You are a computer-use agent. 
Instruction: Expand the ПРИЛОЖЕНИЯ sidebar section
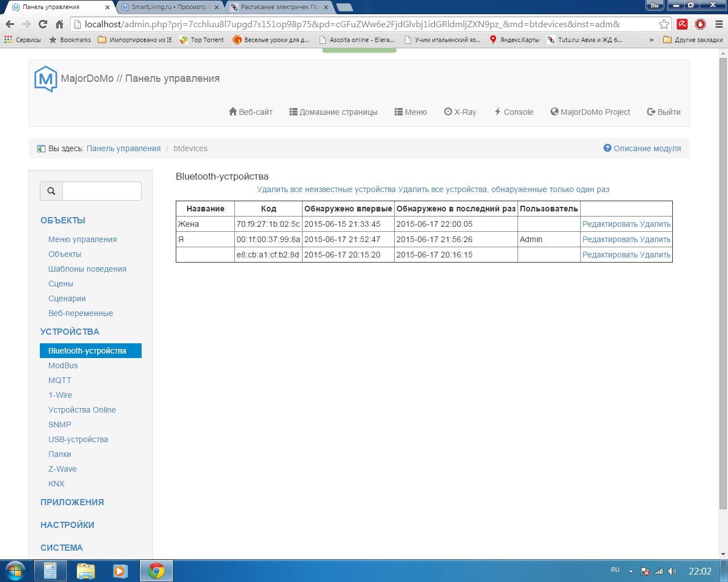click(72, 502)
